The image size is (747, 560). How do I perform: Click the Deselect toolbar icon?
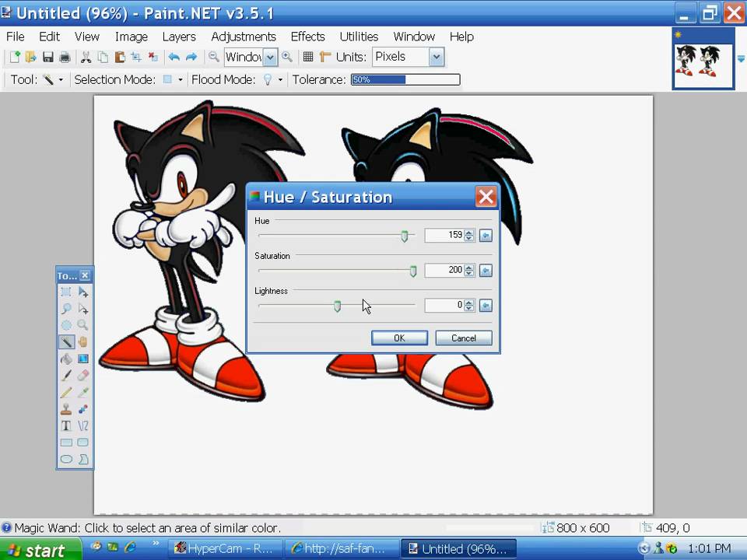(x=153, y=57)
